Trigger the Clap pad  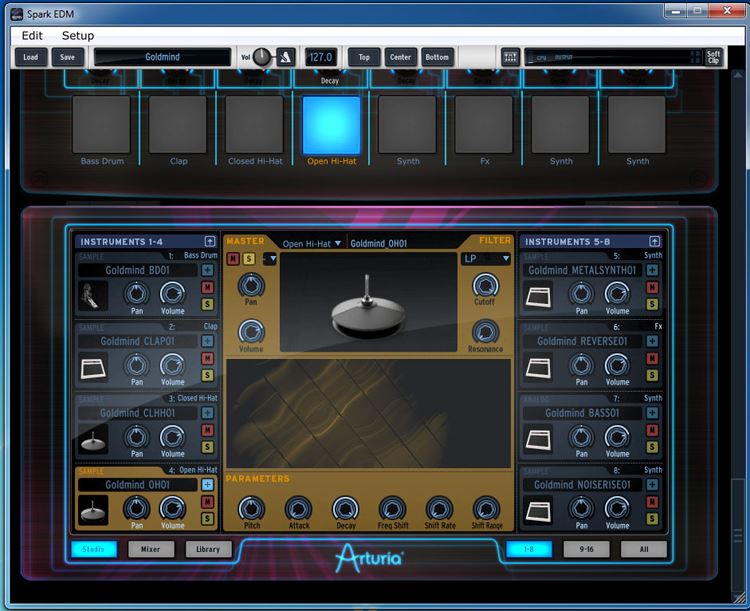pyautogui.click(x=178, y=124)
